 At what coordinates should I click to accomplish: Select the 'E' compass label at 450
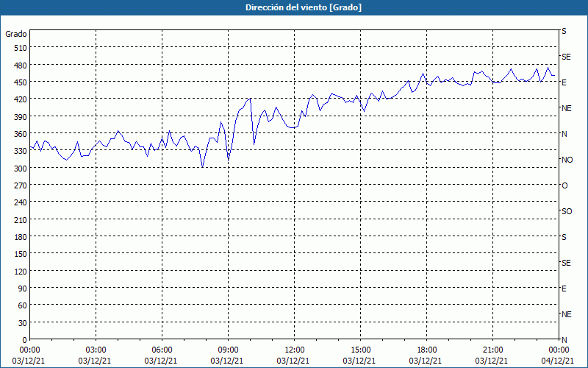coord(564,82)
